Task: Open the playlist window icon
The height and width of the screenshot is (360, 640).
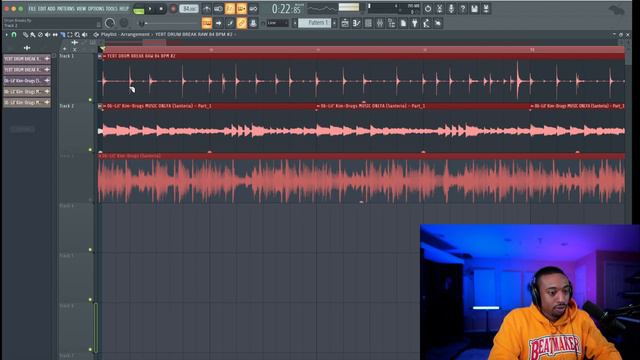Action: (x=344, y=23)
